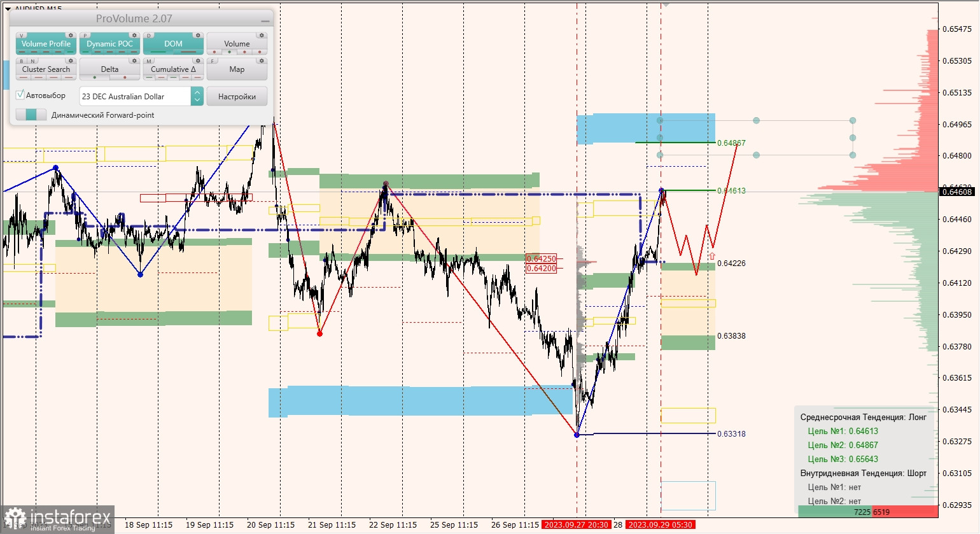
Task: Toggle Volume indicator on
Action: [237, 44]
